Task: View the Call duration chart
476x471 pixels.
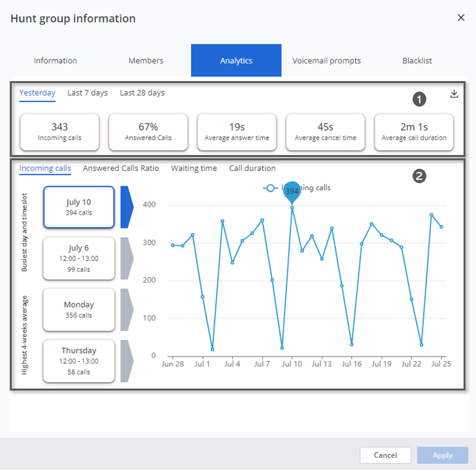Action: [252, 168]
